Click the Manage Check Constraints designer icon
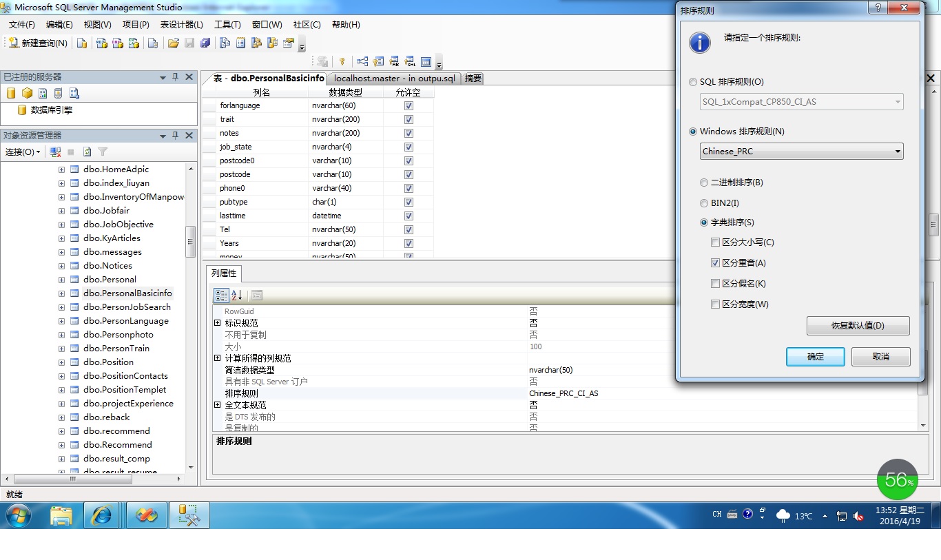 pos(426,61)
